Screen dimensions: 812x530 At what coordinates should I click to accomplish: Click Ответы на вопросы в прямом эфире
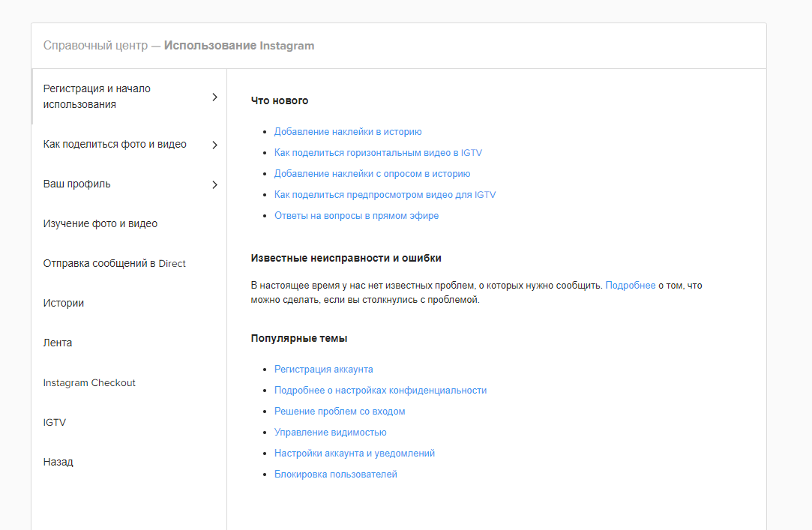tap(356, 216)
